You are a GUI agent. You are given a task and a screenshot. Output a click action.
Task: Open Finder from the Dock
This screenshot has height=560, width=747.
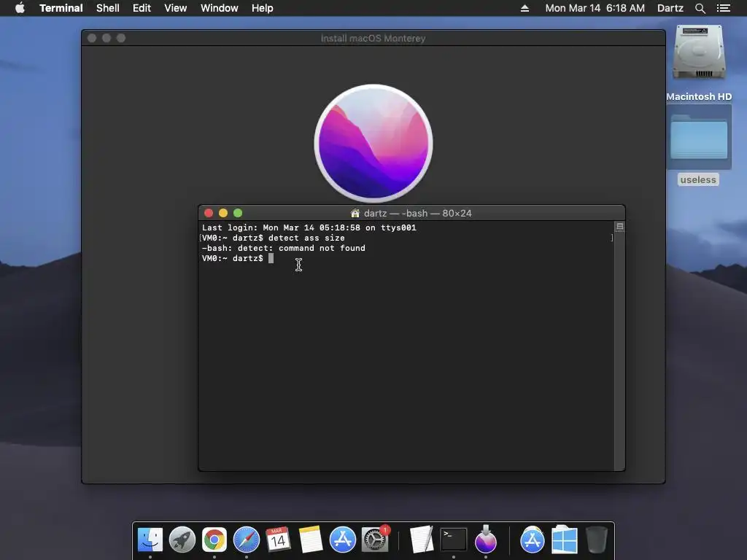tap(150, 540)
